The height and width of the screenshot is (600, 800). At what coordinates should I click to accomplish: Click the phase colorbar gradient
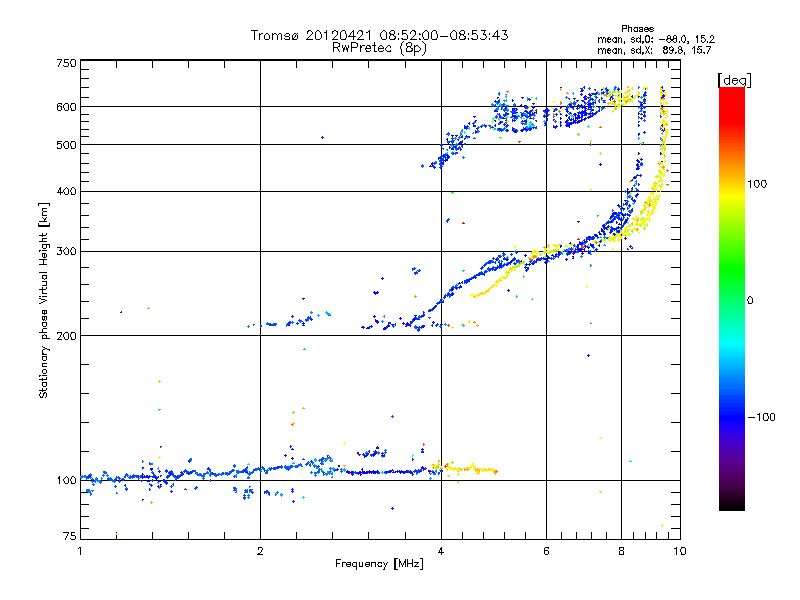tap(732, 299)
